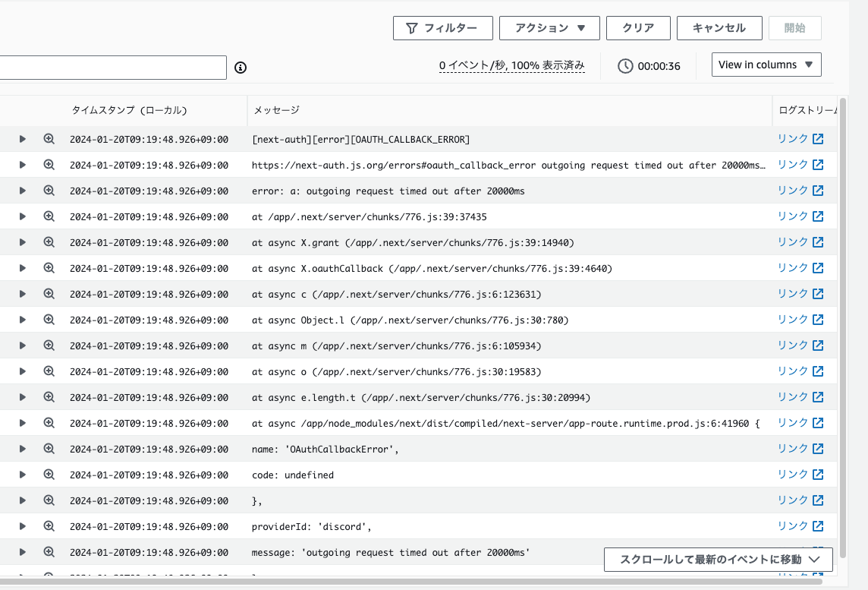Image resolution: width=868 pixels, height=590 pixels.
Task: Open リンク for the 776.js:39:37435 row
Action: tap(793, 216)
